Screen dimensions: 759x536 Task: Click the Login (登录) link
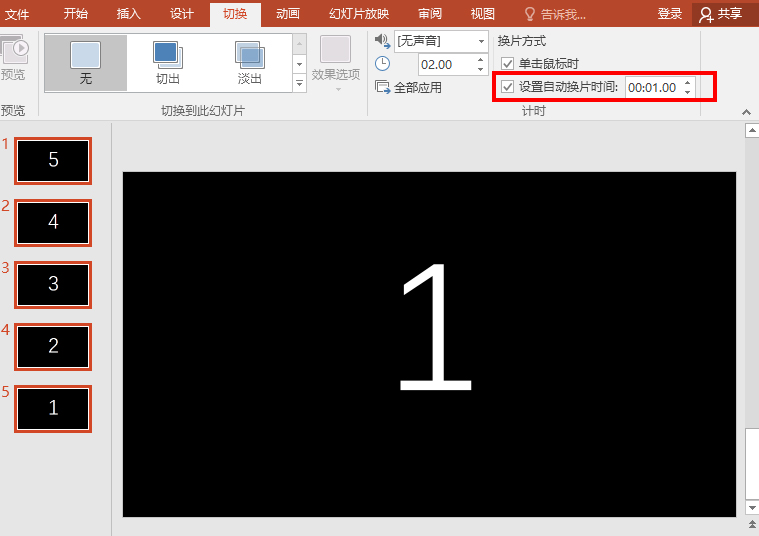(669, 14)
